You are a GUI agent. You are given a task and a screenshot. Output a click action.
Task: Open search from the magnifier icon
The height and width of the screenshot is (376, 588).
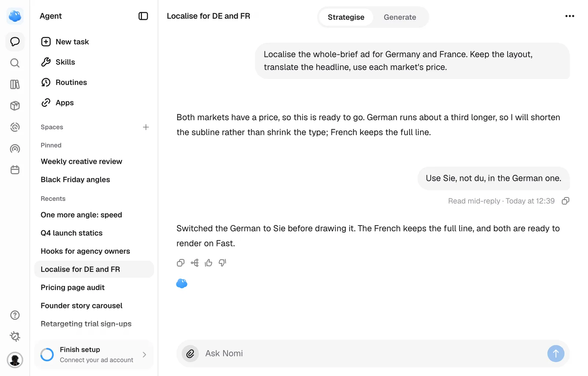click(x=15, y=63)
